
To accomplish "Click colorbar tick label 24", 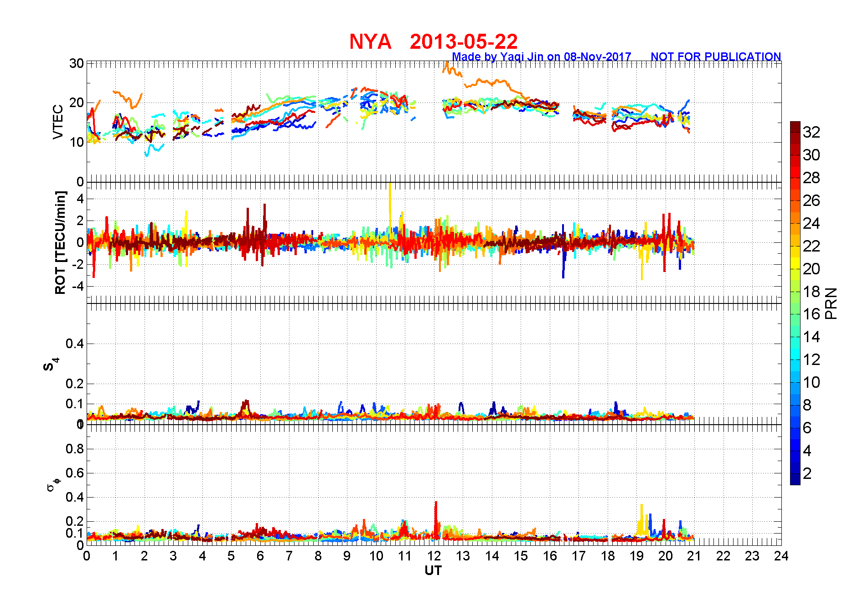I will coord(811,223).
